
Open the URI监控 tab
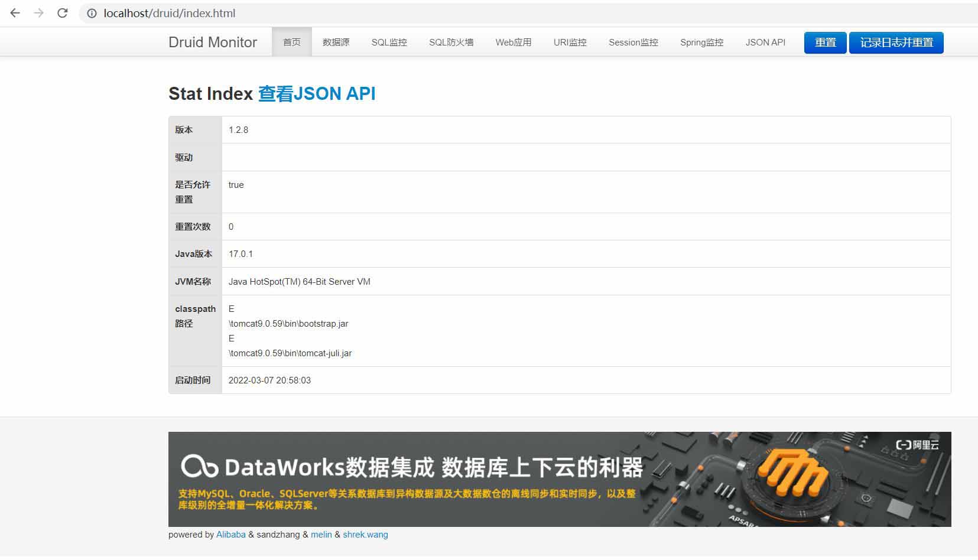coord(570,43)
